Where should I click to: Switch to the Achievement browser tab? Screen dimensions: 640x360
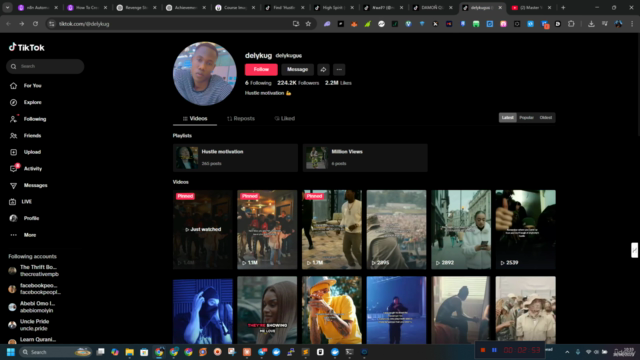[186, 7]
